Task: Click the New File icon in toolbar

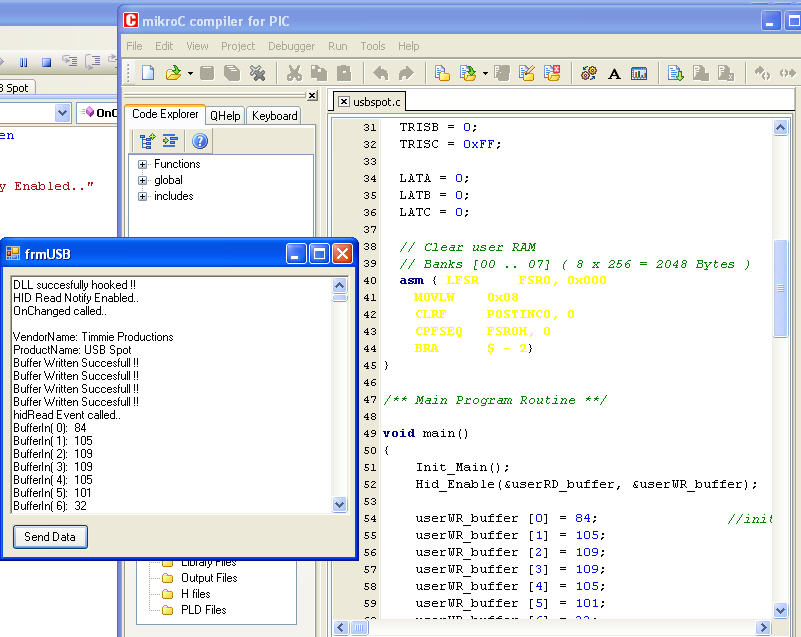Action: click(148, 73)
